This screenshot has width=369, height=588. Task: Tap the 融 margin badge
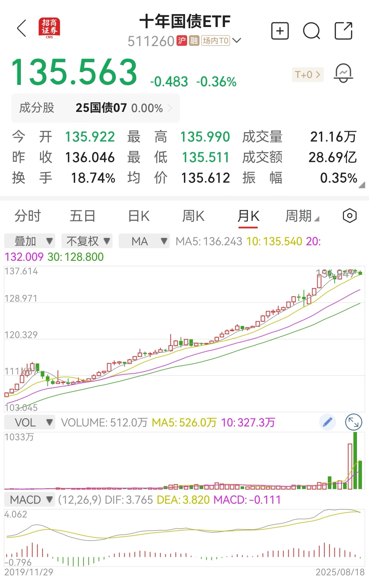pos(194,41)
